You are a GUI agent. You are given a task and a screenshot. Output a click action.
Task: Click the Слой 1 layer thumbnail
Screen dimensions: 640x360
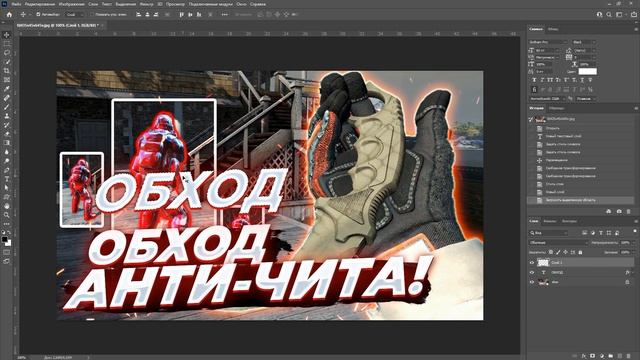coord(543,263)
